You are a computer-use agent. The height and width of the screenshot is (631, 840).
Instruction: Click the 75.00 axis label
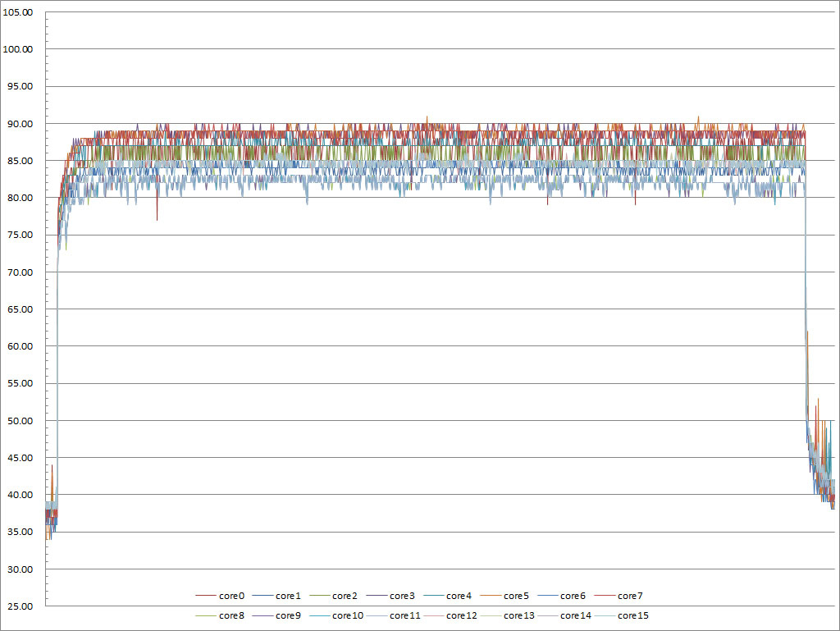(20, 235)
